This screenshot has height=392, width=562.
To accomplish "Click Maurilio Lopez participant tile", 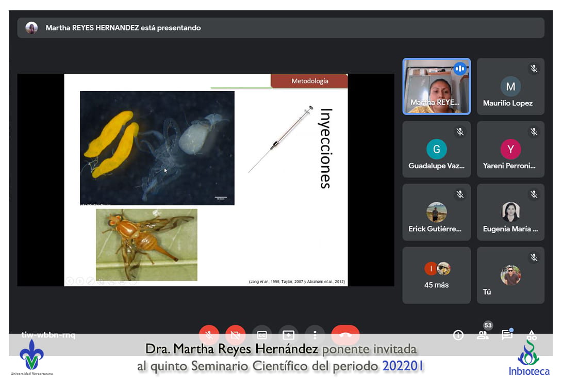I will (x=510, y=86).
